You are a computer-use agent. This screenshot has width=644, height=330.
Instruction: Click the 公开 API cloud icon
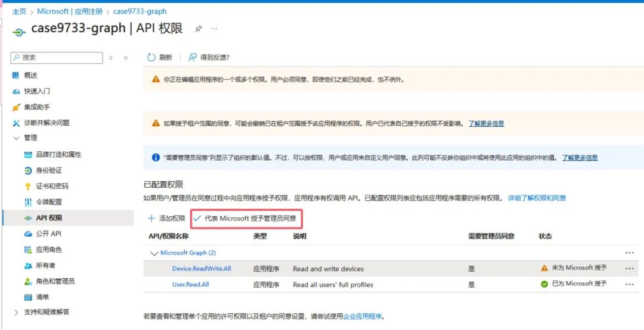pyautogui.click(x=28, y=234)
